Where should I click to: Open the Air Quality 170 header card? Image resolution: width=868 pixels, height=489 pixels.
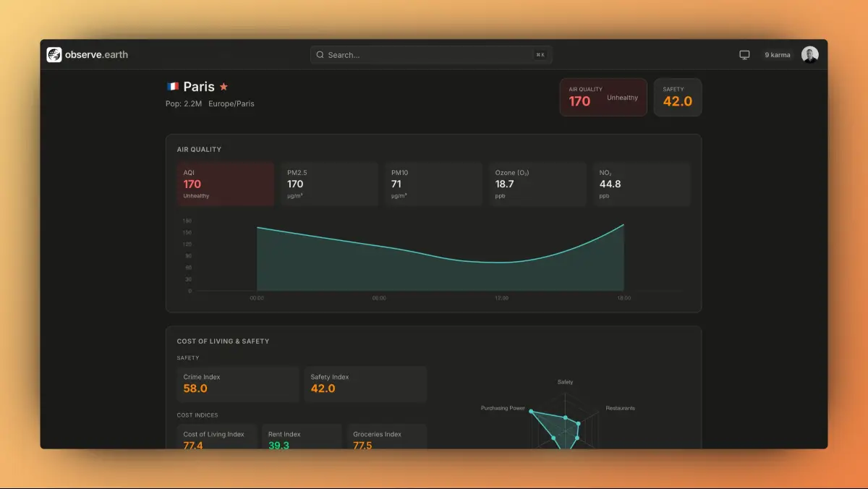click(603, 97)
